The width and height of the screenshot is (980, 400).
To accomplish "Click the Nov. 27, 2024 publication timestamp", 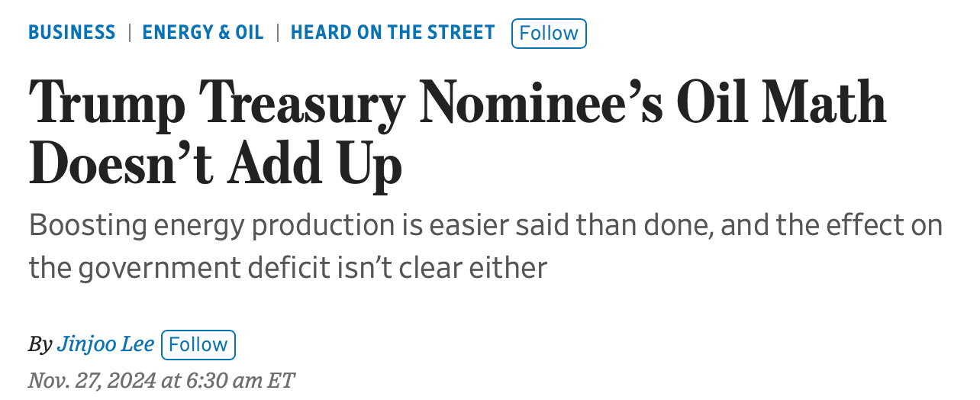I will pyautogui.click(x=161, y=380).
